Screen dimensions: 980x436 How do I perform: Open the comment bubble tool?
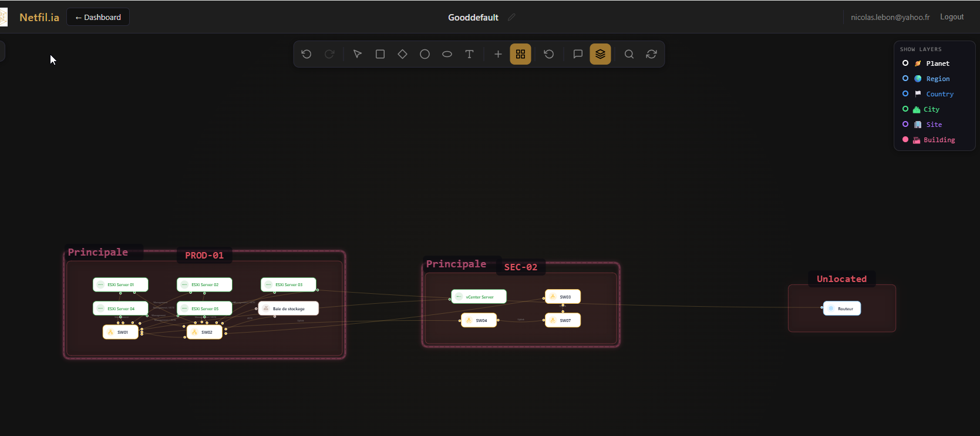pos(578,54)
